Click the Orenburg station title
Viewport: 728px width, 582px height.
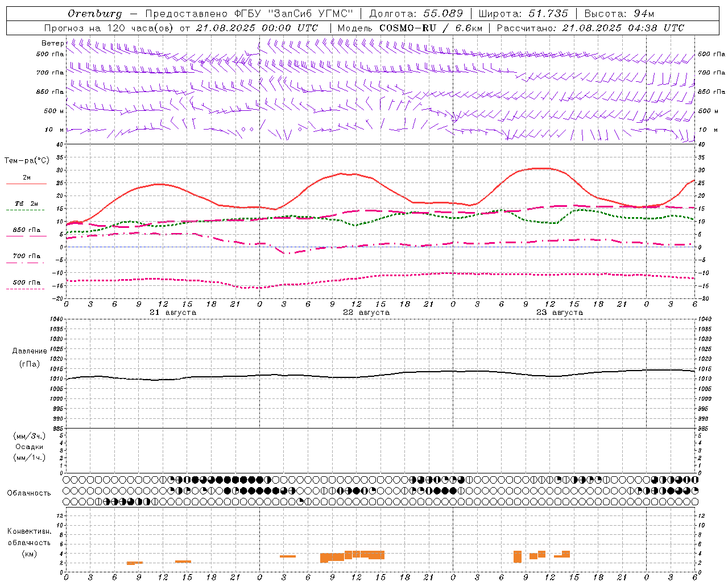95,14
